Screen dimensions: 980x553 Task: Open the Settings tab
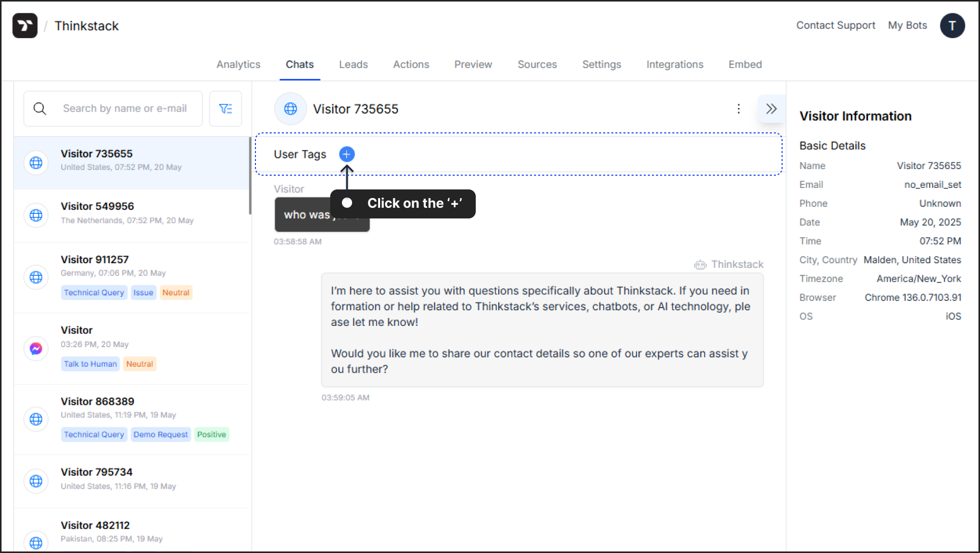point(602,65)
